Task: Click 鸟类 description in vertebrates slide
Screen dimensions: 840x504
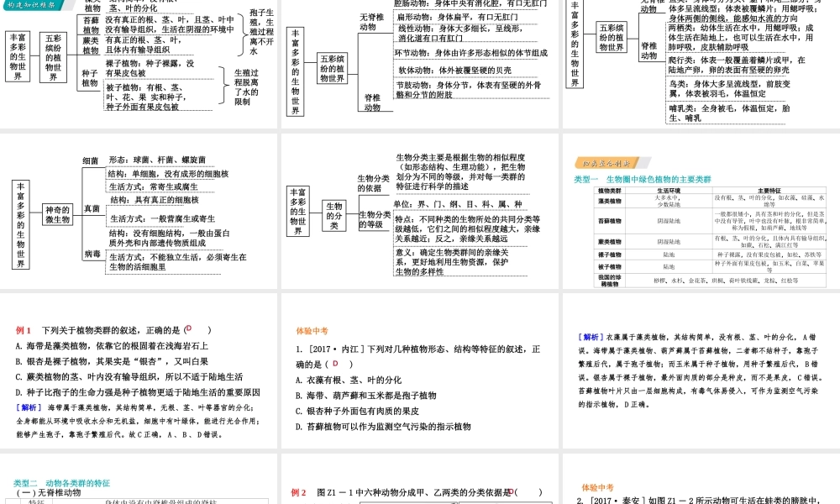Action: 729,89
